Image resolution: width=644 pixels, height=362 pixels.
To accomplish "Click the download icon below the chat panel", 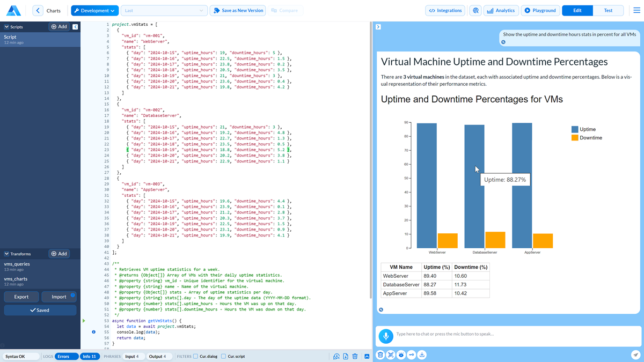I will (422, 354).
